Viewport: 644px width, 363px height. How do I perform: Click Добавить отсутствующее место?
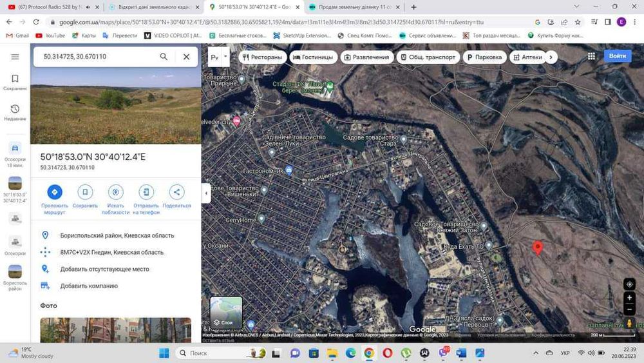(105, 270)
